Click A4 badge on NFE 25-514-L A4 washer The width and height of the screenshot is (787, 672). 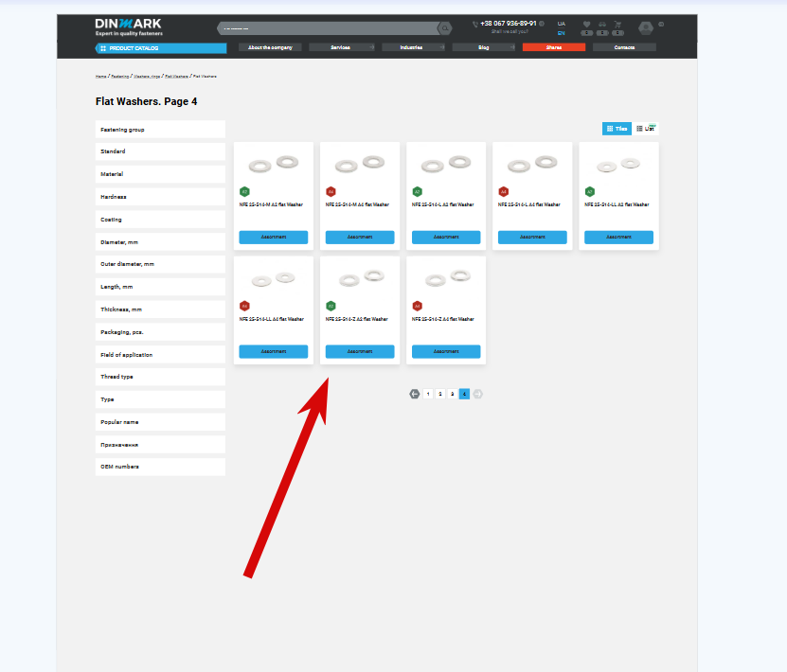[504, 191]
